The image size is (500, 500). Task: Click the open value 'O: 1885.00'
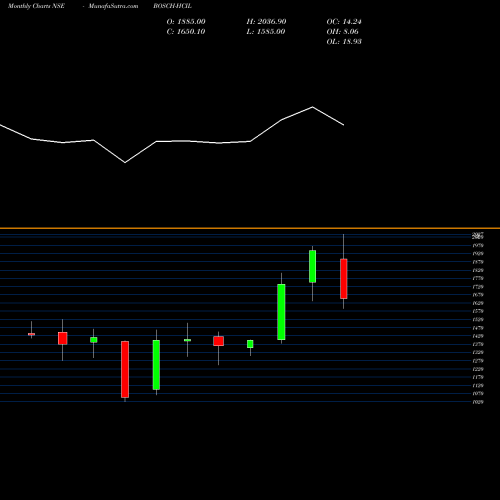(186, 22)
